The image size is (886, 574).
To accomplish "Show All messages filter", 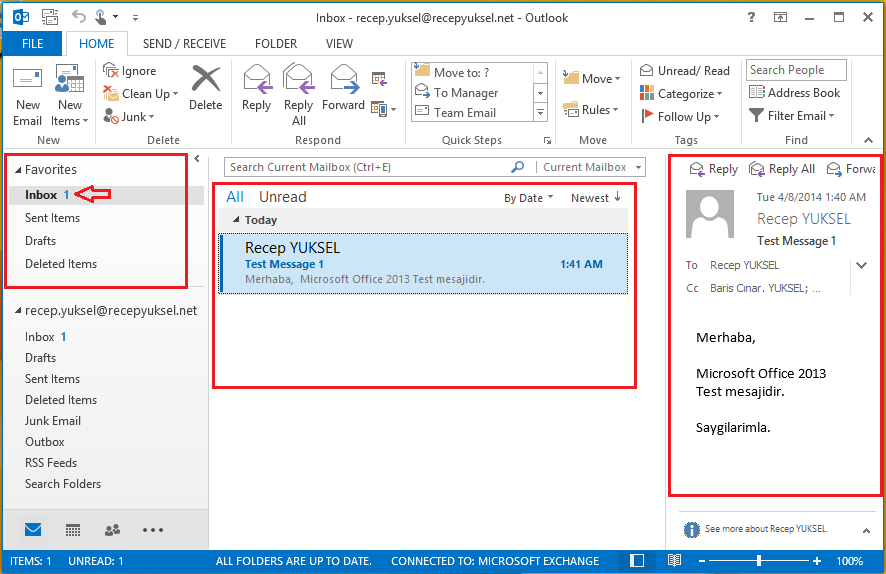I will pos(234,197).
